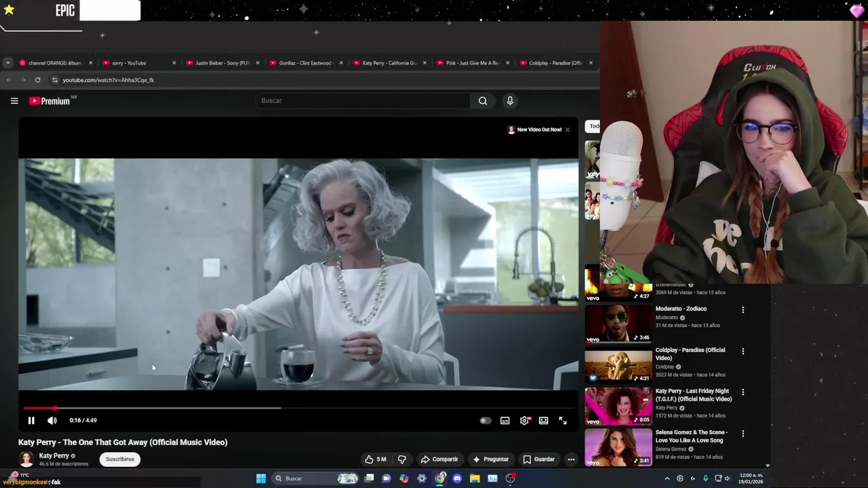Open the Katy Perry channel name link
The height and width of the screenshot is (488, 868).
point(54,456)
